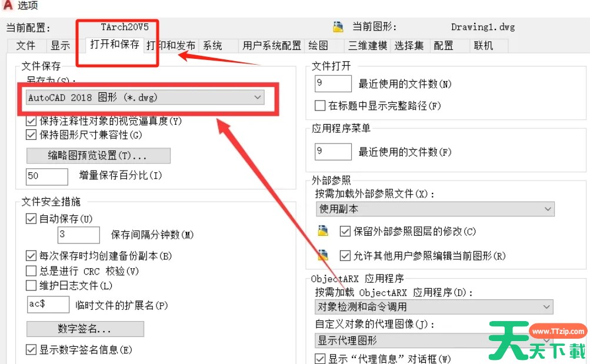Switch to the 显示 tab
590x364 pixels.
tap(61, 45)
